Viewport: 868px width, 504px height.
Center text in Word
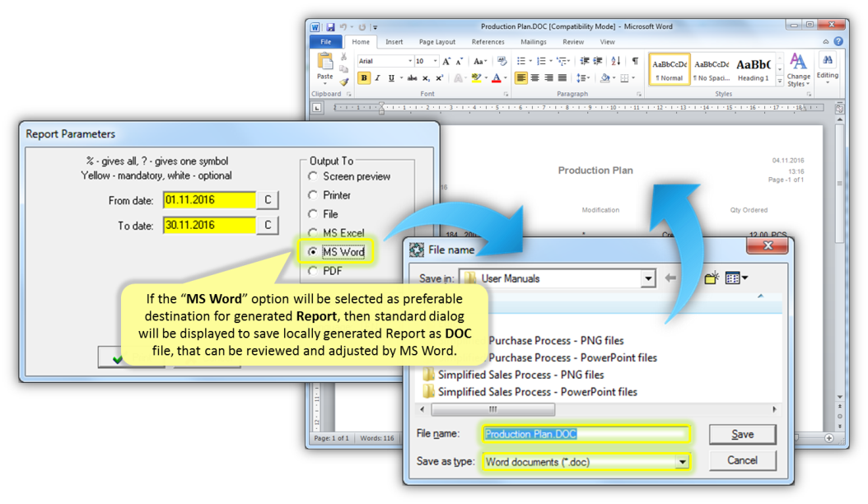[534, 78]
